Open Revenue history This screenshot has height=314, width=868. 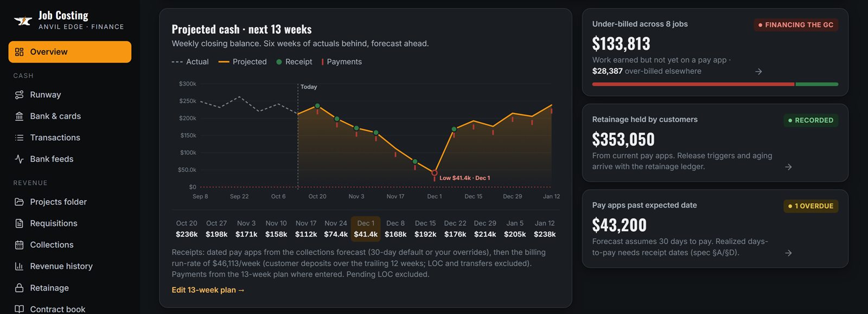tap(70, 266)
